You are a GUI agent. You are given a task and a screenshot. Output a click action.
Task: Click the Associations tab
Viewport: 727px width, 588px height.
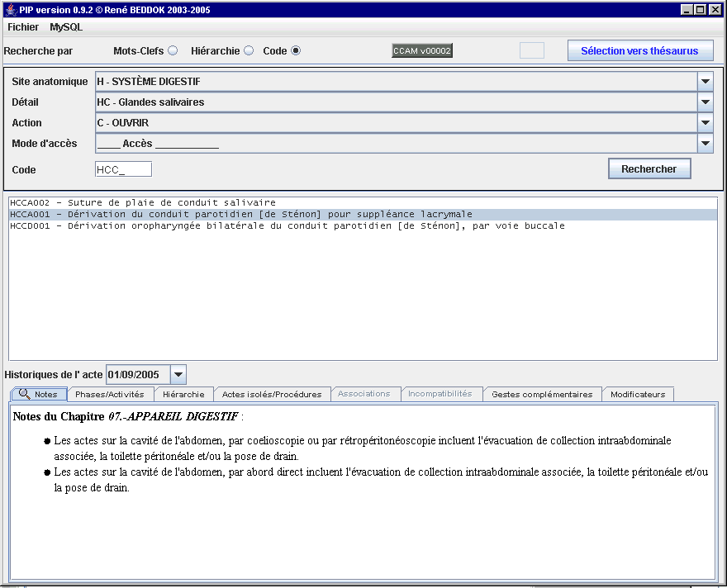tap(364, 394)
